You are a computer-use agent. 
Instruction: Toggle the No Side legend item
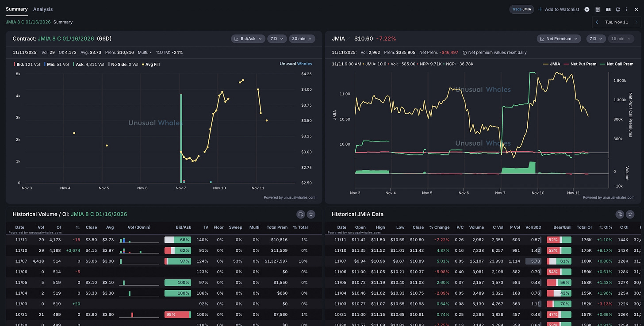pyautogui.click(x=124, y=64)
